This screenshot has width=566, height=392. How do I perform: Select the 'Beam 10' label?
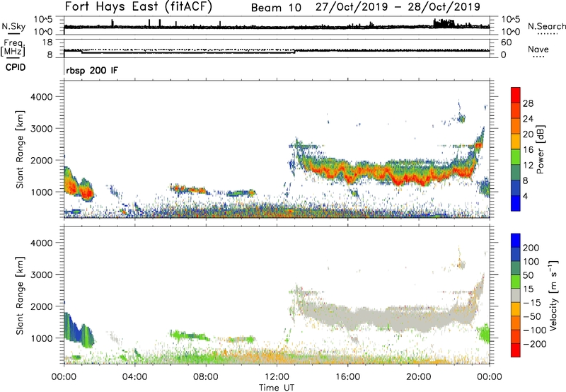[276, 8]
